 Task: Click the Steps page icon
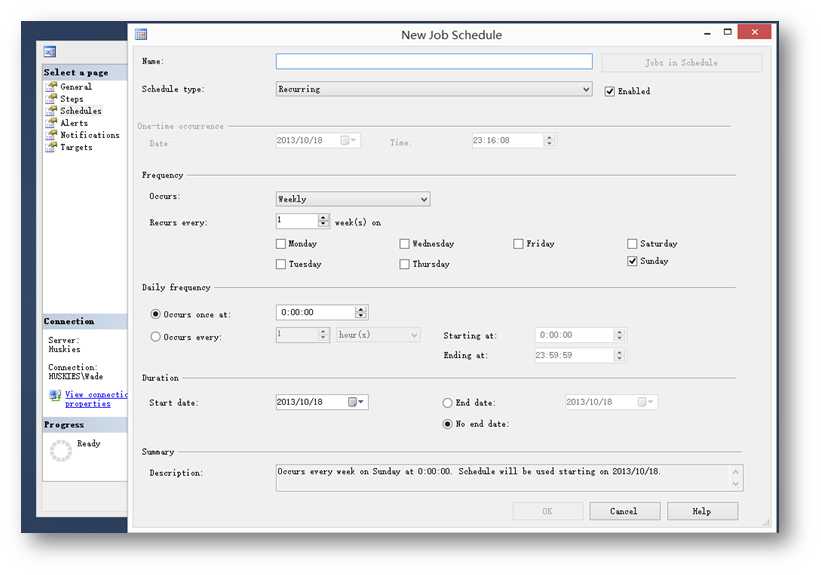51,98
